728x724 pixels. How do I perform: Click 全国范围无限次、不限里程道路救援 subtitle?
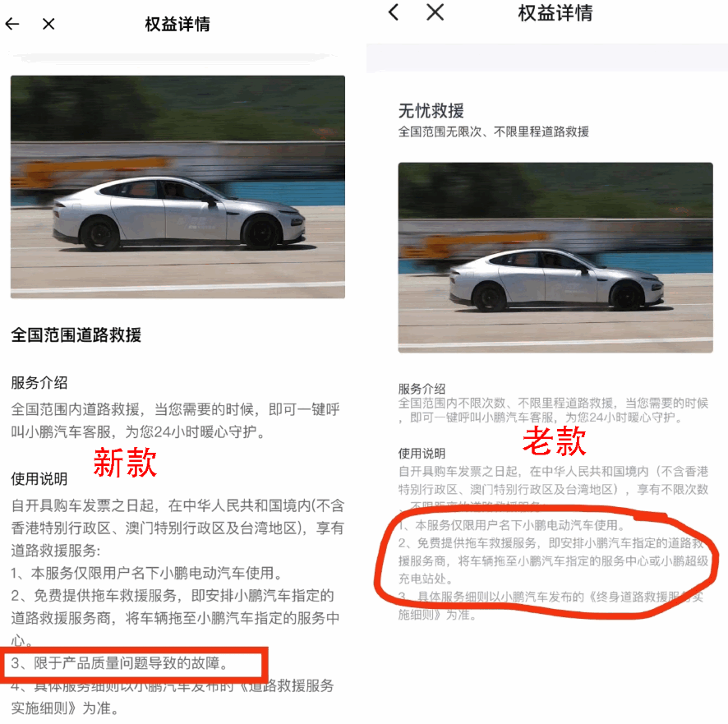494,131
